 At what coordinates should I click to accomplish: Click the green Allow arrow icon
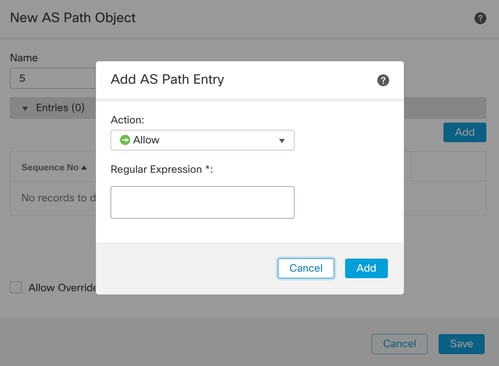tap(125, 140)
